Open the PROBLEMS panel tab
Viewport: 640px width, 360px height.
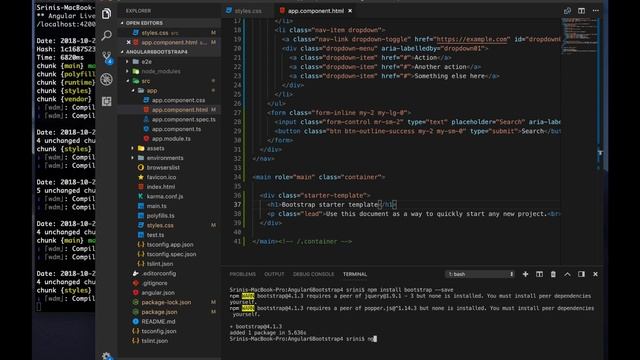(242, 274)
